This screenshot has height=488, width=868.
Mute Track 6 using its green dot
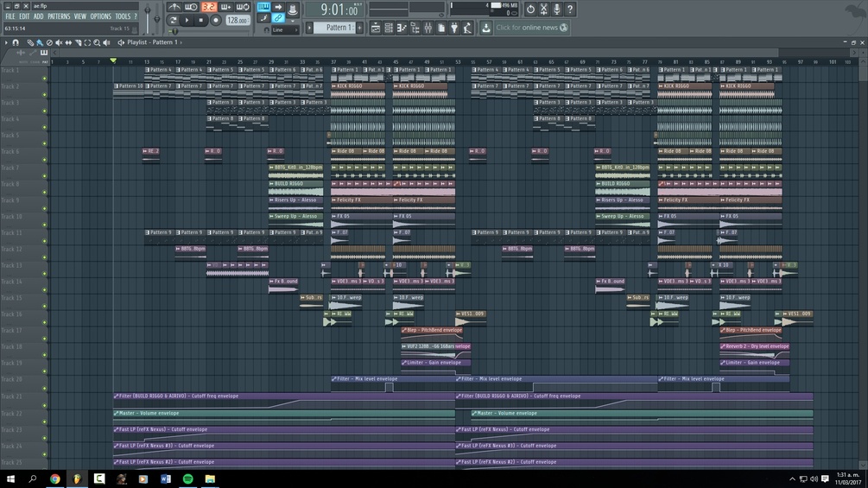[45, 160]
